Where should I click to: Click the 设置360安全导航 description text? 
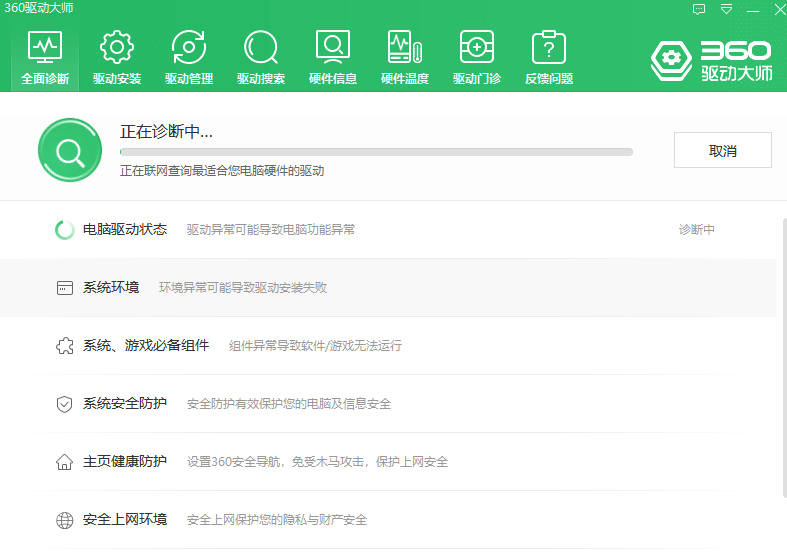pyautogui.click(x=317, y=462)
